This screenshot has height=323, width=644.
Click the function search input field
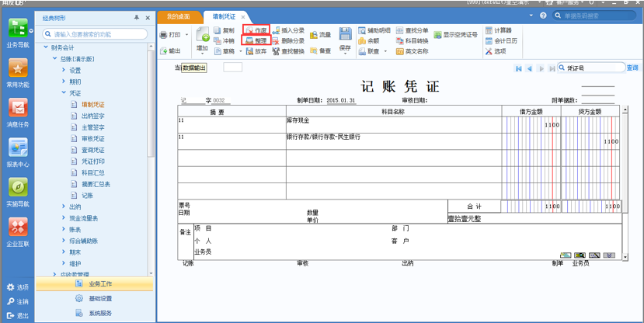click(x=95, y=34)
